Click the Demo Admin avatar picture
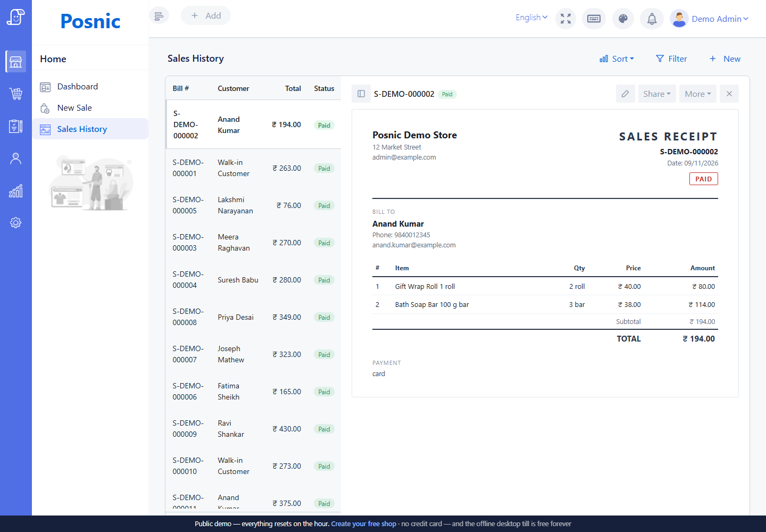 coord(679,19)
